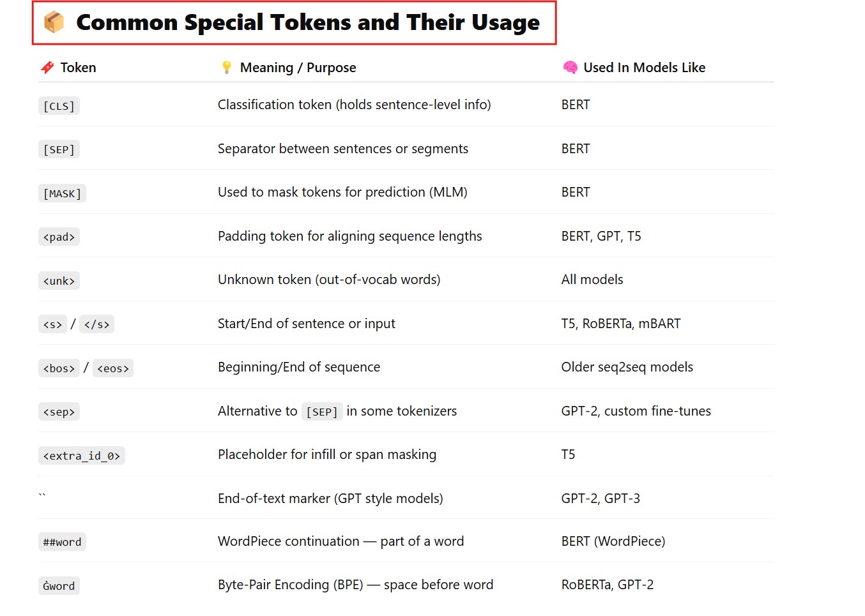Select the <pad> token chip
The height and width of the screenshot is (616, 865).
[59, 237]
